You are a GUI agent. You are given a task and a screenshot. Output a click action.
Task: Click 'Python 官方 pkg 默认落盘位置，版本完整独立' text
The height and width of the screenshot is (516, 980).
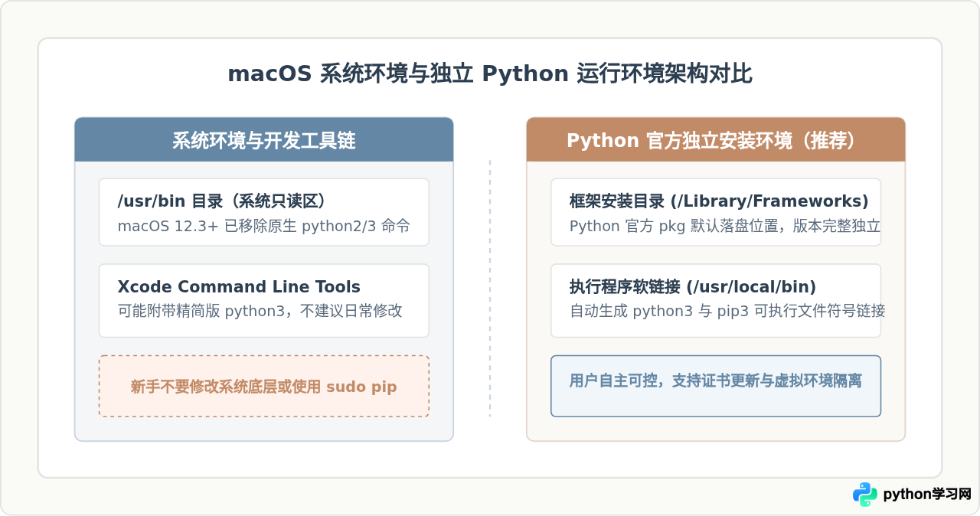(725, 227)
